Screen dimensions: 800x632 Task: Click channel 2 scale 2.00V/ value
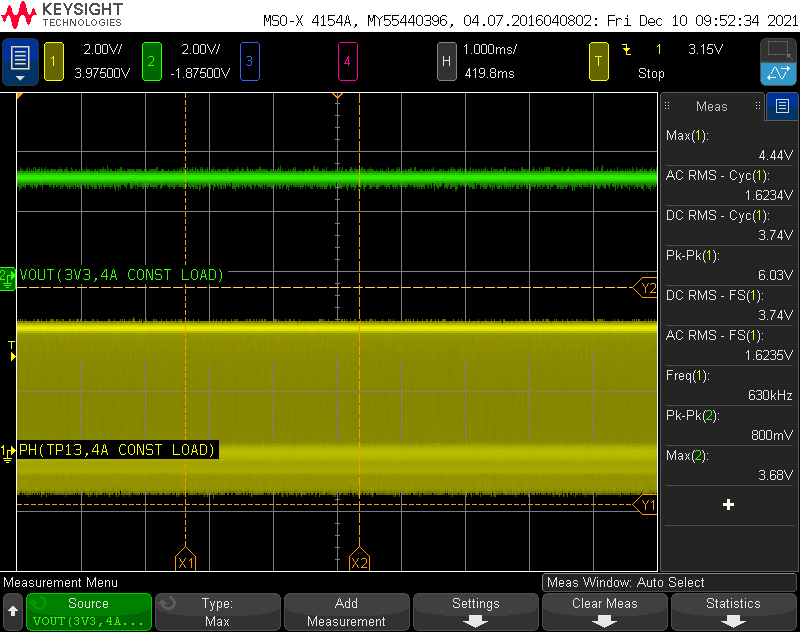(x=201, y=49)
